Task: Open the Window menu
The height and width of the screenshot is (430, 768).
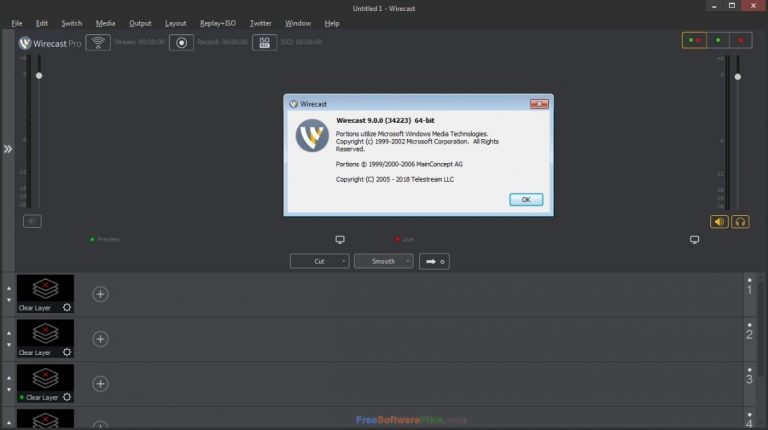Action: (x=298, y=23)
